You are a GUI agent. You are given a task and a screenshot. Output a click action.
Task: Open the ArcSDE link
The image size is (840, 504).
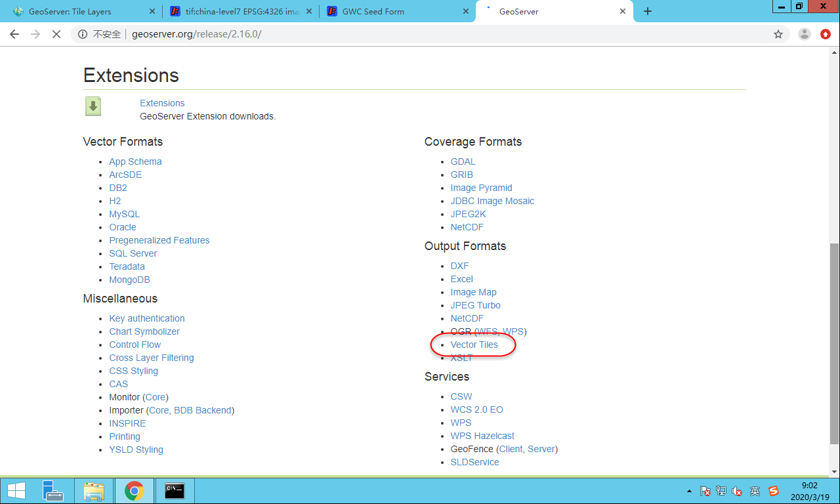pyautogui.click(x=125, y=175)
